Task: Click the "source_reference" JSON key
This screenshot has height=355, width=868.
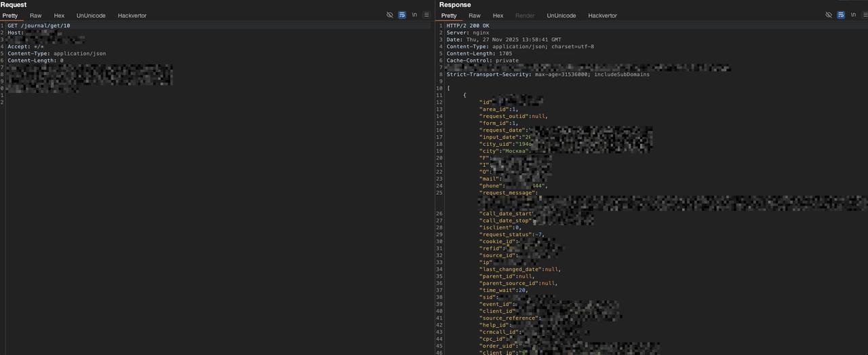Action: (x=510, y=318)
